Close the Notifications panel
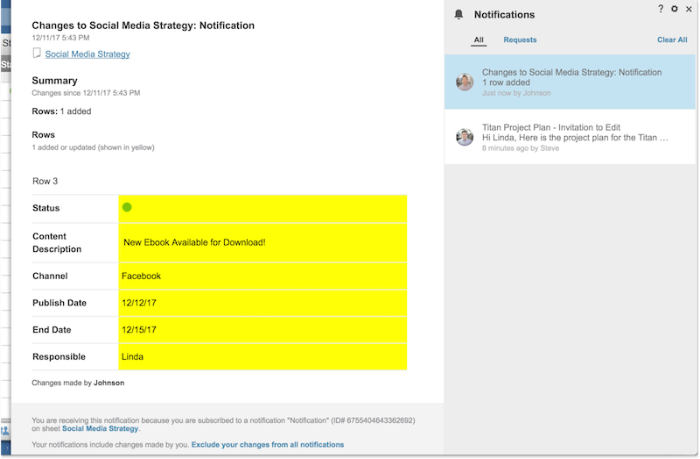The height and width of the screenshot is (459, 700). coord(688,9)
